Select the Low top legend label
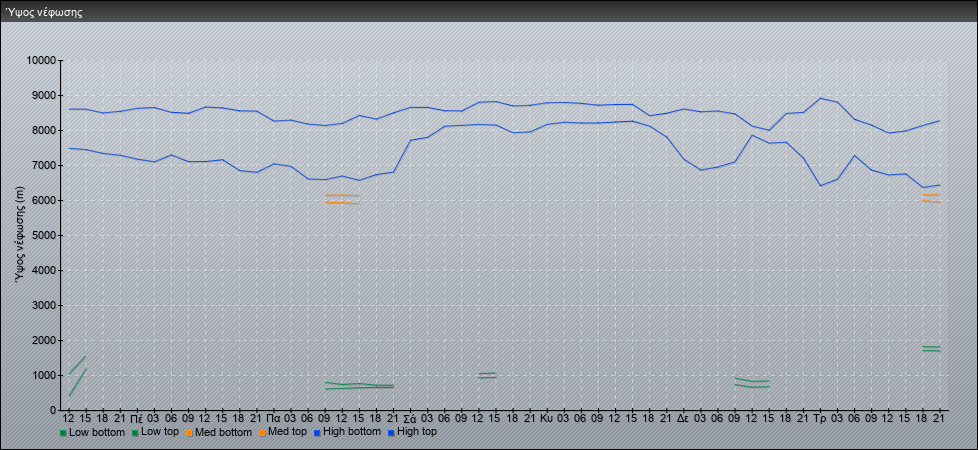The image size is (978, 450). (160, 432)
